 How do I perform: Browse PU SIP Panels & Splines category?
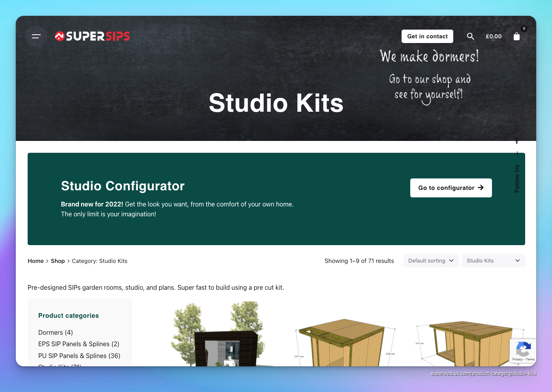click(79, 356)
